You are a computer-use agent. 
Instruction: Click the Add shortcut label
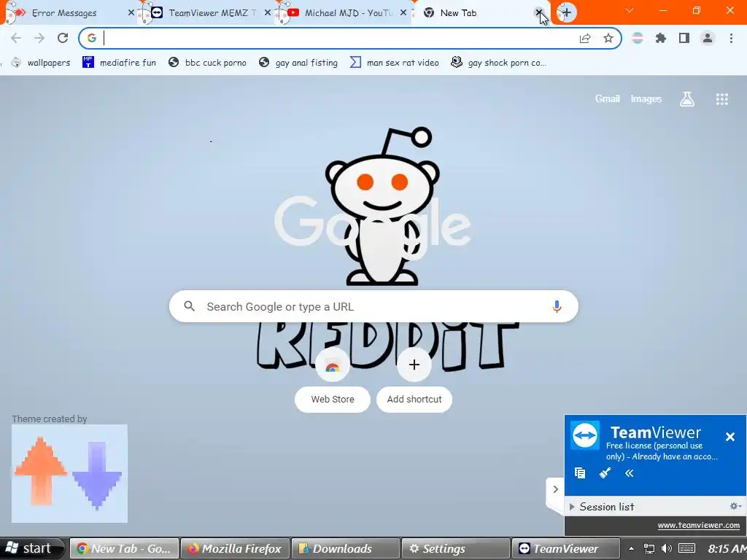414,399
